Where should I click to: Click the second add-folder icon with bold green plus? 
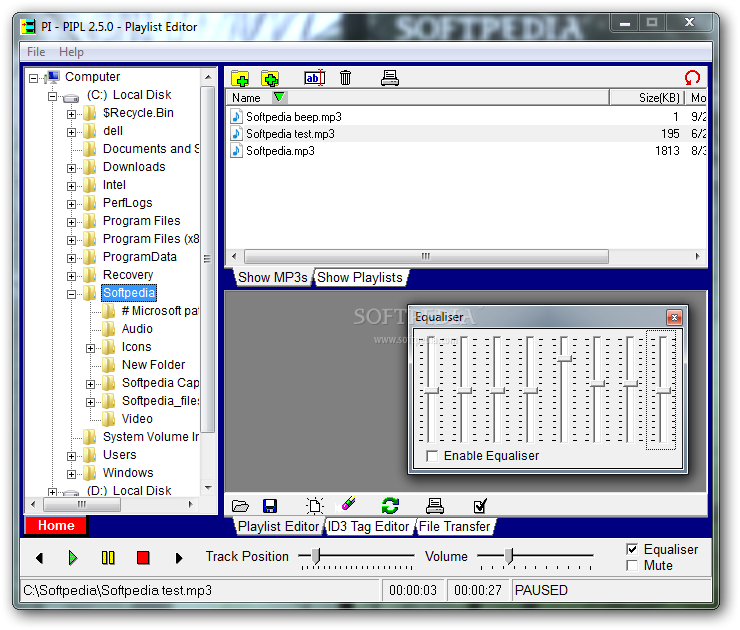point(270,78)
